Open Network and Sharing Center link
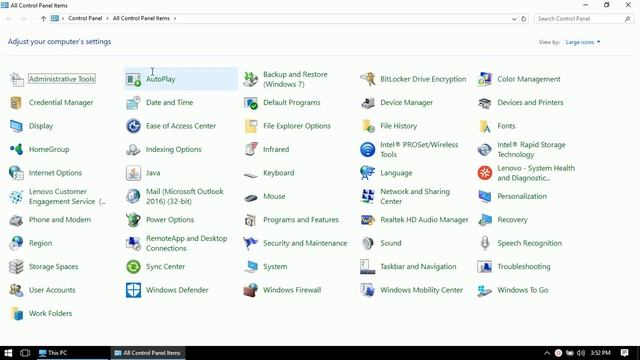 coord(415,196)
